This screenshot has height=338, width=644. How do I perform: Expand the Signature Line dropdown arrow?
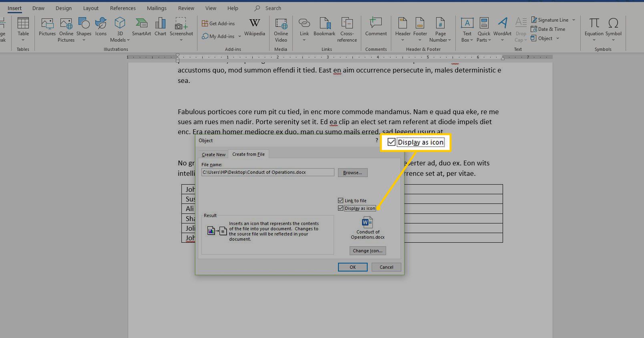(574, 20)
